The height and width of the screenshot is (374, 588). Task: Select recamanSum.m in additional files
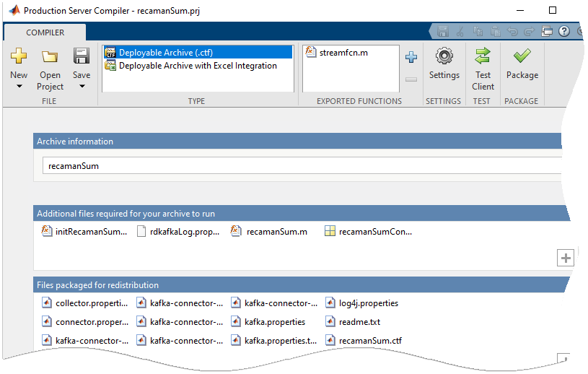tap(276, 232)
